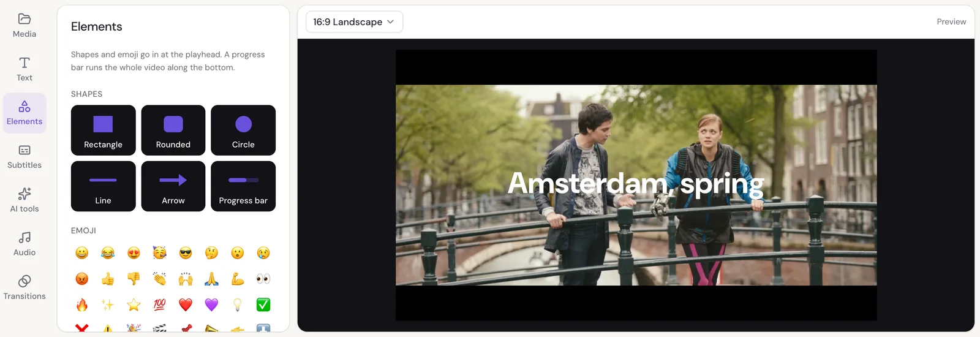Insert the thumbs up emoji
This screenshot has width=980, height=337.
coord(108,279)
